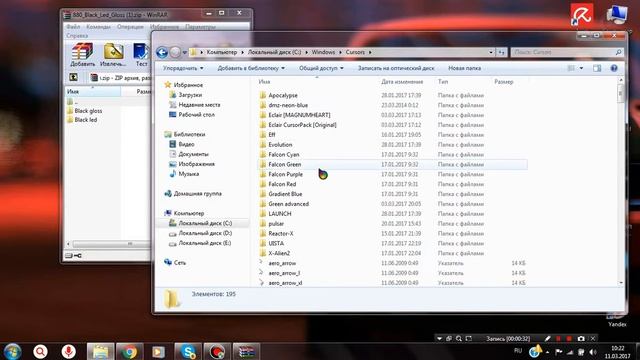Click the WinRAR Тест (Test) icon
Screen dimensions: 640x360
coord(141,55)
